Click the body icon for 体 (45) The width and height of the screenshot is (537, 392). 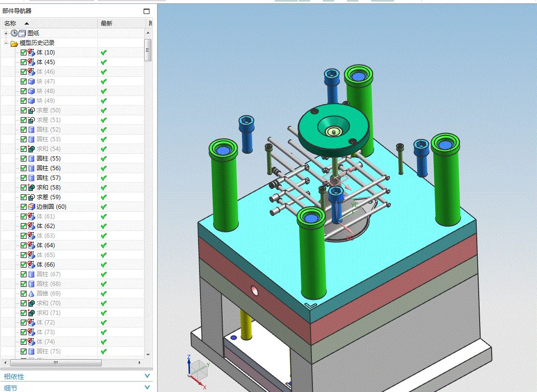click(x=31, y=62)
